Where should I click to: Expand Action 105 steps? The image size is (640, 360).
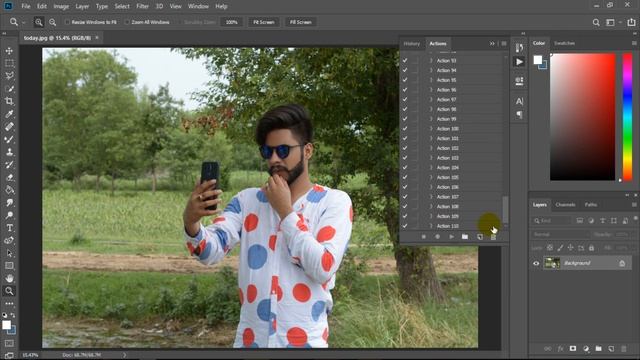[431, 177]
